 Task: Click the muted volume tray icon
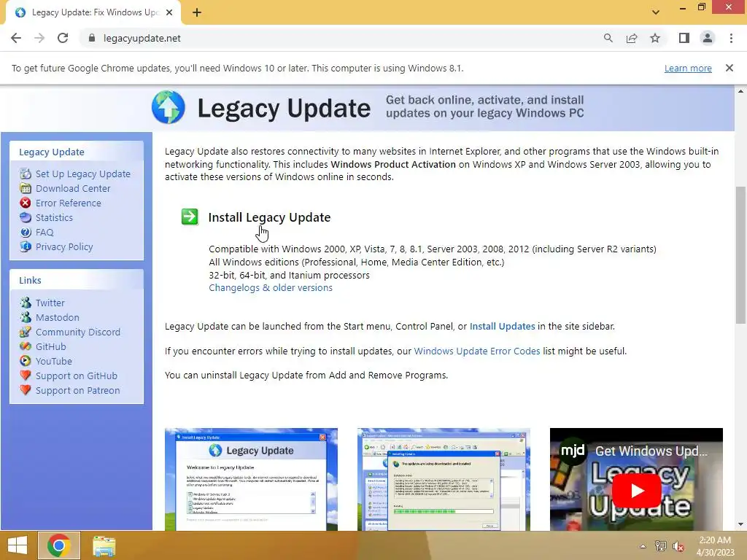[678, 546]
